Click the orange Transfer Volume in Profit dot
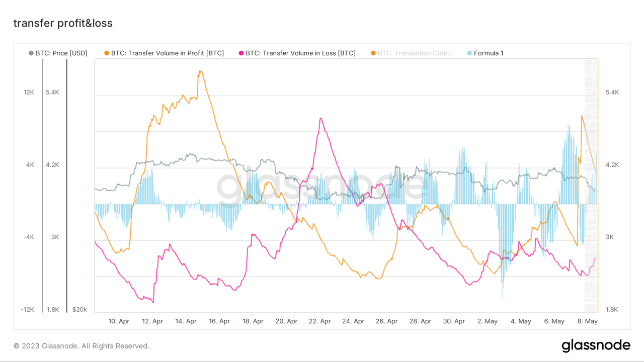 tap(107, 53)
